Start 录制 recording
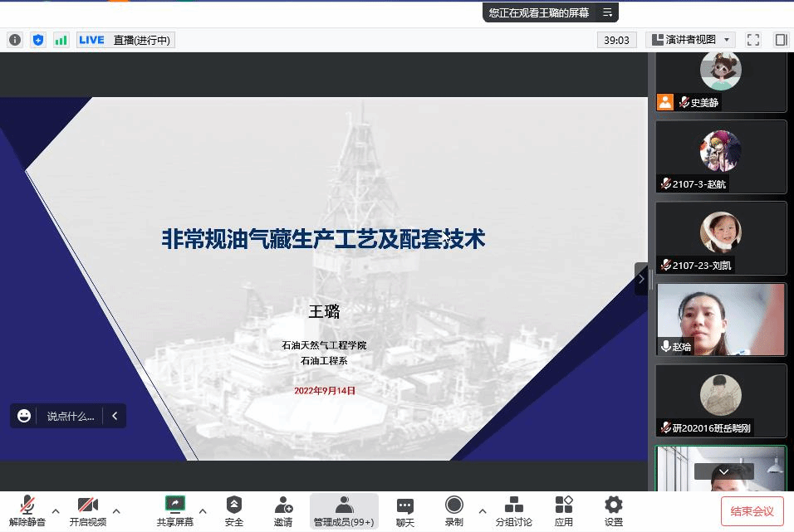 point(454,511)
